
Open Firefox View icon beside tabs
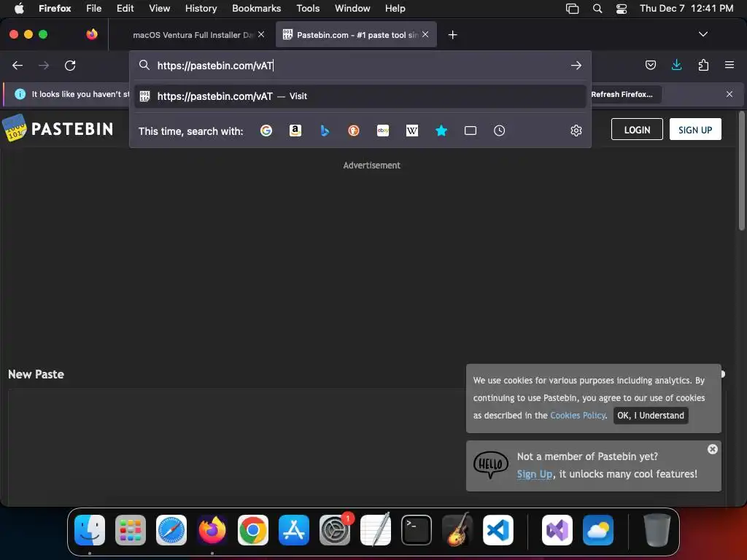[92, 34]
